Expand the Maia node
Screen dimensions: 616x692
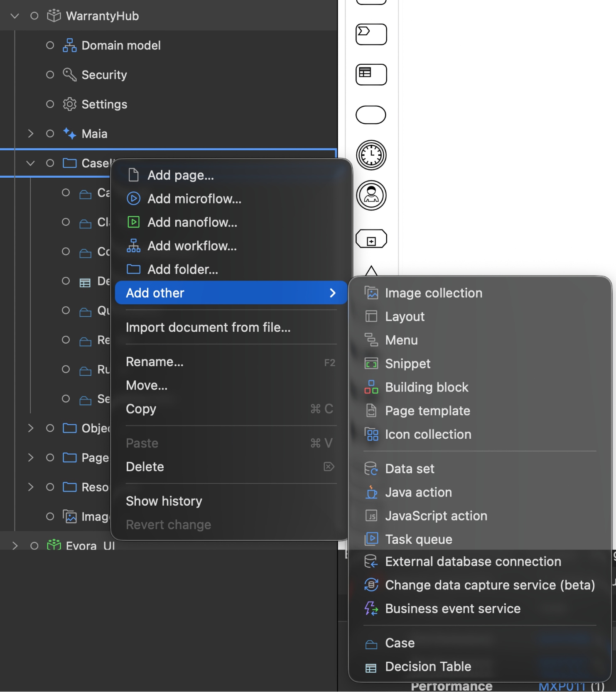[x=30, y=134]
